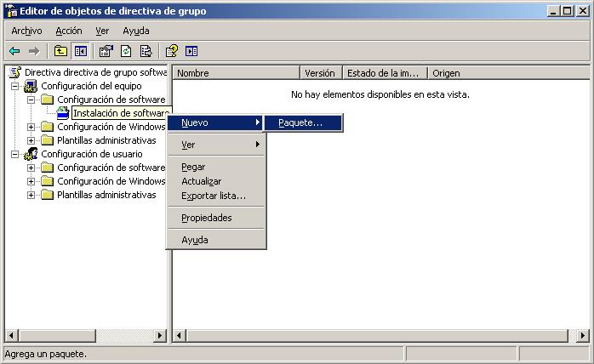Open the Acción menu in the menu bar

click(68, 31)
